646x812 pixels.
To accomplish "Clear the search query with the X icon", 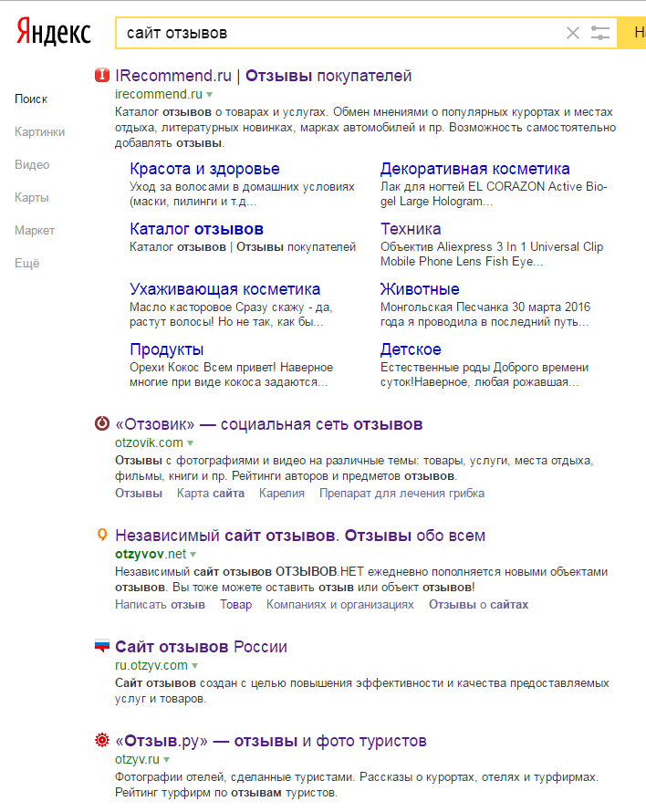I will tap(572, 33).
